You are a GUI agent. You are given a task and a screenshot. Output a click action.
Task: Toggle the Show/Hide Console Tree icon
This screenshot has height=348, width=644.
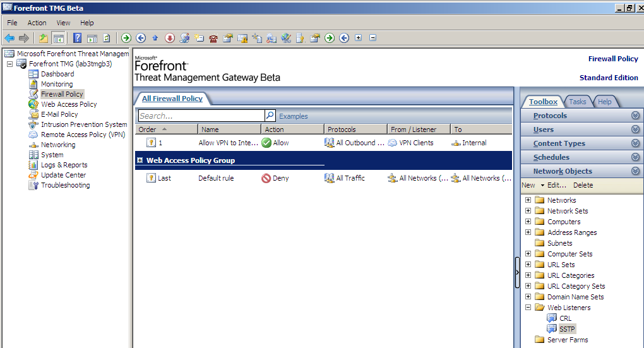click(59, 38)
